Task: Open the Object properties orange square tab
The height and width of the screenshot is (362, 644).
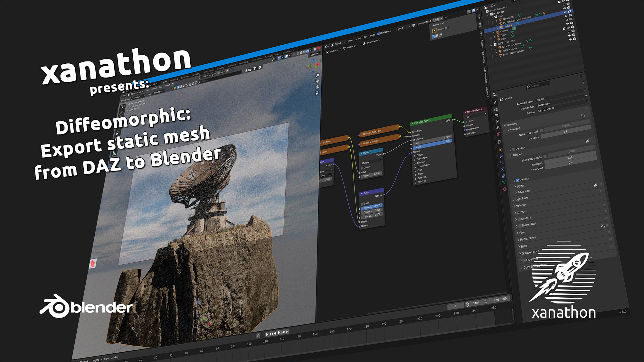Action: point(500,150)
